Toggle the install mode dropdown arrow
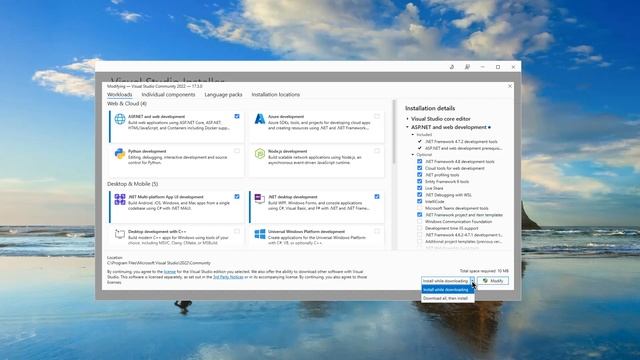The height and width of the screenshot is (360, 640). coord(472,281)
